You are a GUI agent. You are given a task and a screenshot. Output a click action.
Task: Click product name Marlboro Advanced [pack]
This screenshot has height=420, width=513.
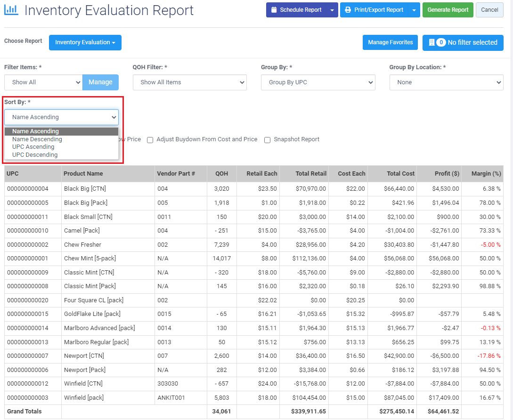(99, 328)
